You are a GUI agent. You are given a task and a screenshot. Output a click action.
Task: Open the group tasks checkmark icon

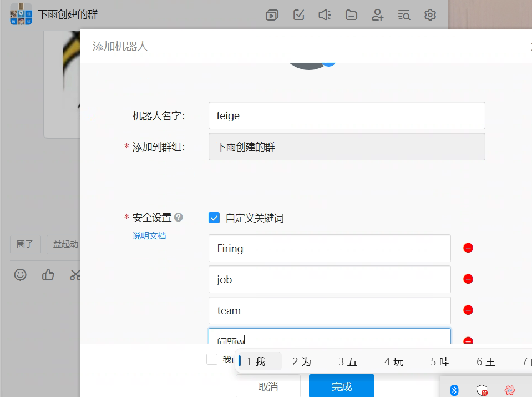coord(298,15)
